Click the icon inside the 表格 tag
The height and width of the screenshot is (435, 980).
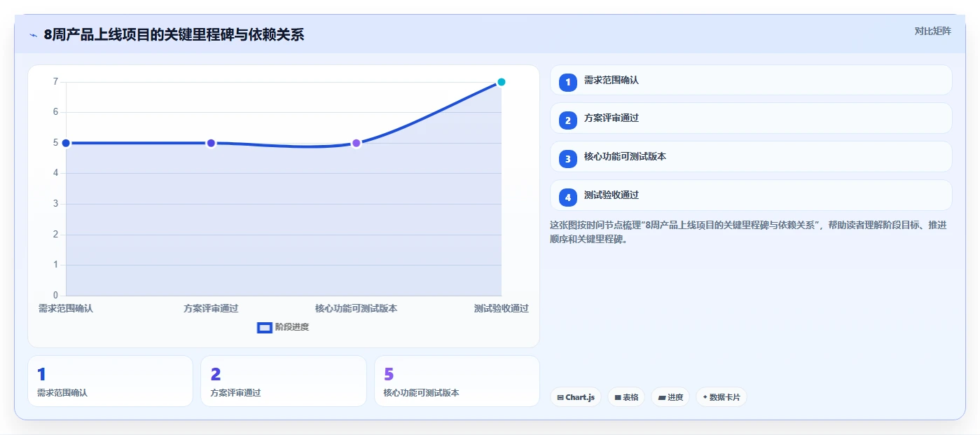click(x=618, y=398)
